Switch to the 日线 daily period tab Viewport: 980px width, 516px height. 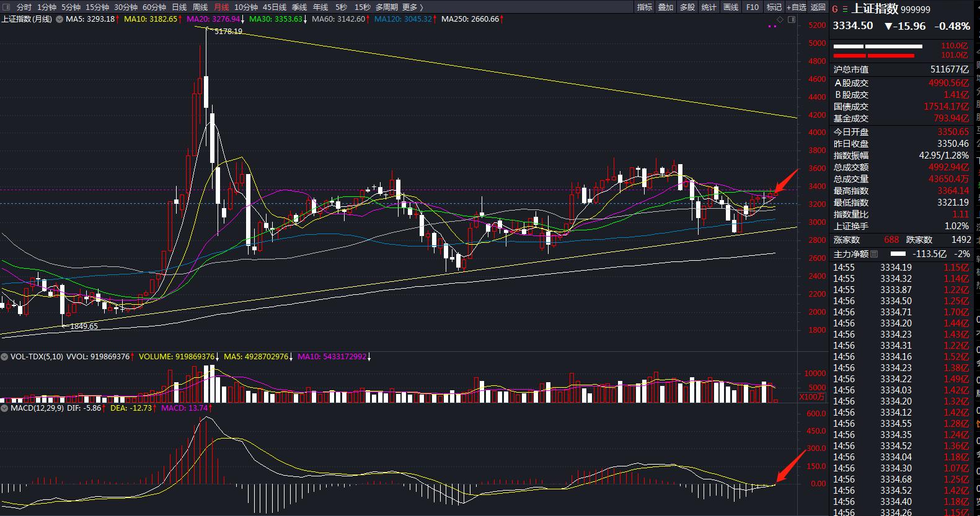[x=179, y=7]
